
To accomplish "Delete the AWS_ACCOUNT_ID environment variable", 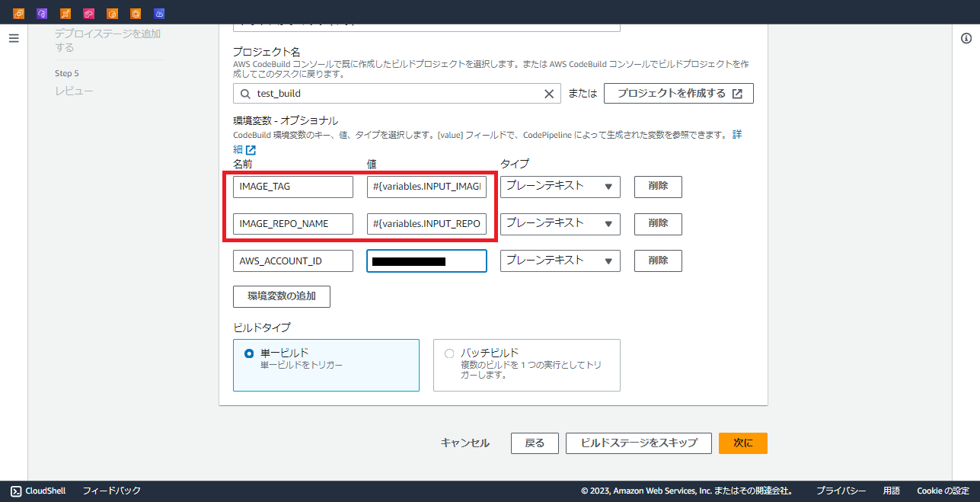I will click(658, 261).
